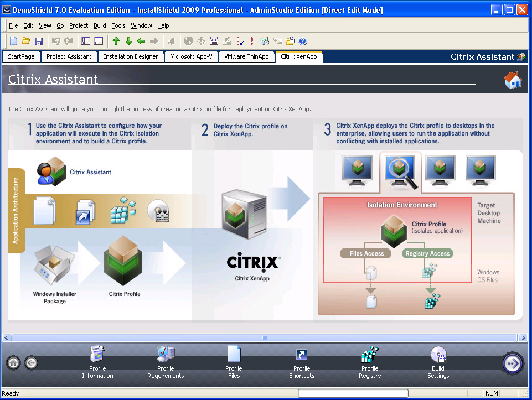The height and width of the screenshot is (400, 532).
Task: Open Profile Information page in bottom bar
Action: point(97,362)
